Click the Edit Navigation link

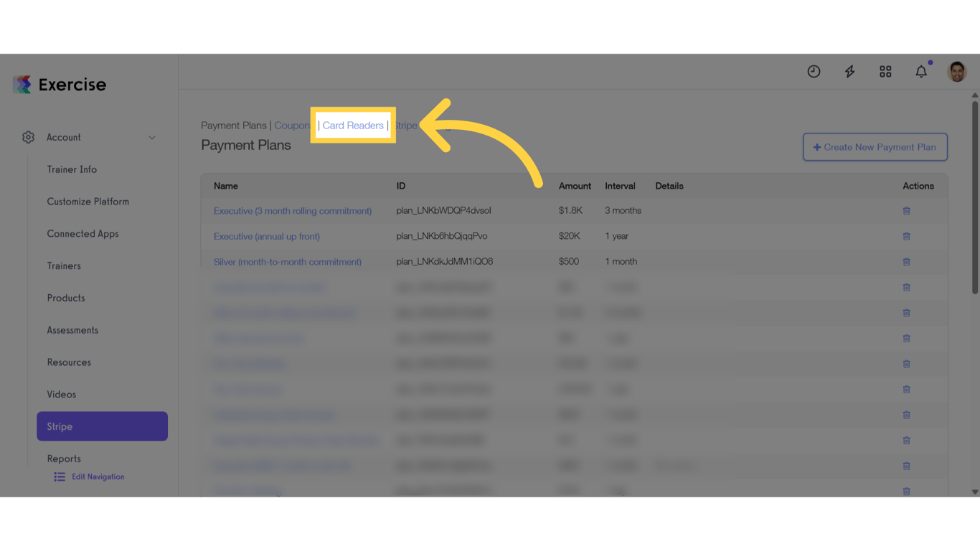(98, 477)
